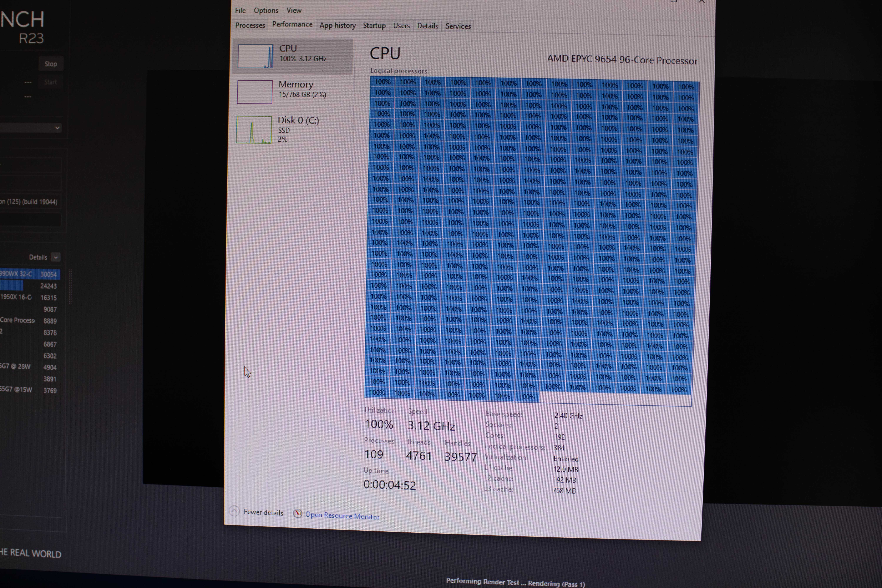Click the Cores 192 value
The image size is (882, 588).
point(559,437)
